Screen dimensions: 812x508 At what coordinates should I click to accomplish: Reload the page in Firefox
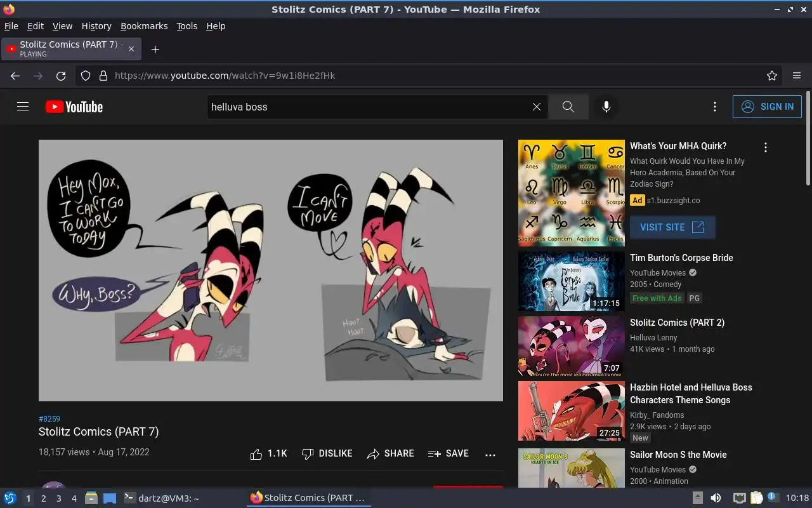[x=61, y=76]
